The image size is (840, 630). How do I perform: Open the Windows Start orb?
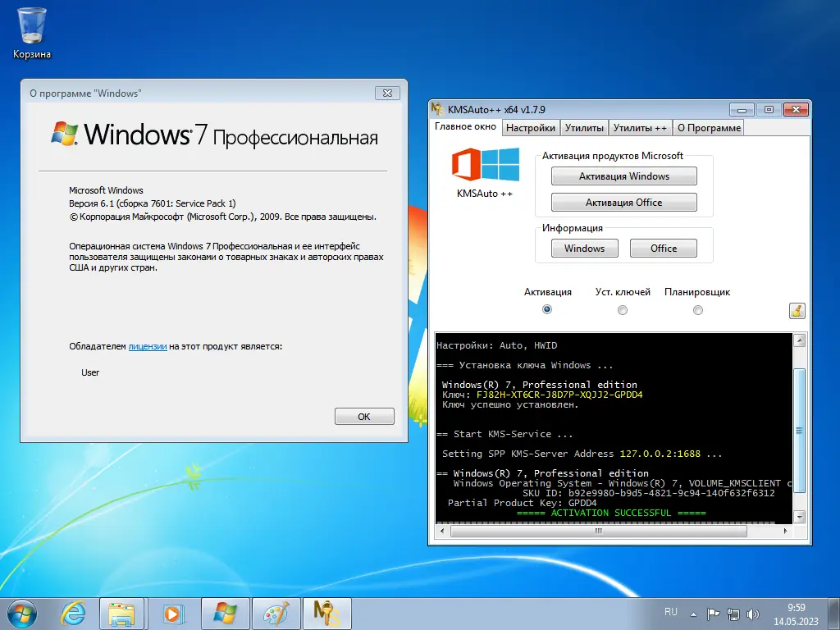(22, 614)
